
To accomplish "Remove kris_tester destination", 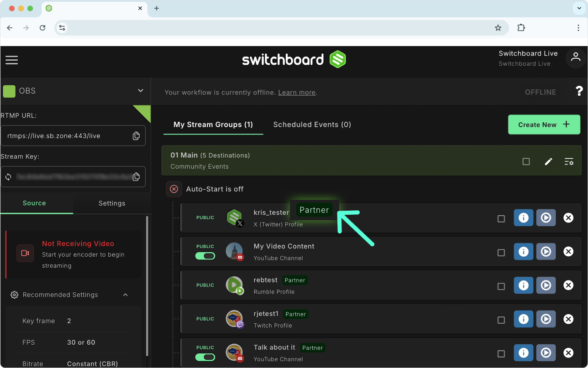I will tap(568, 218).
